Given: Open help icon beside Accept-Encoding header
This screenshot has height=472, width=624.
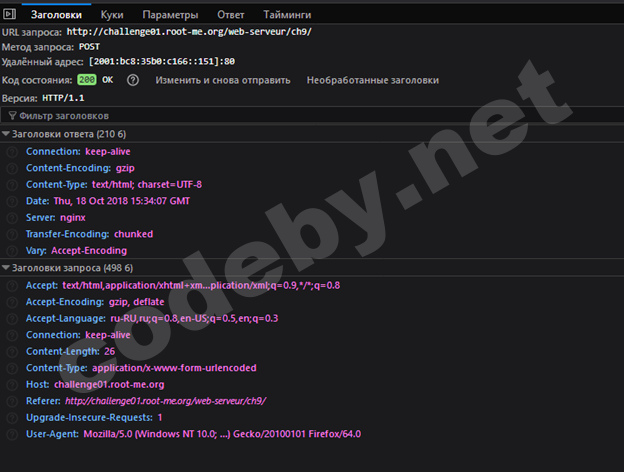Looking at the screenshot, I should tap(12, 302).
